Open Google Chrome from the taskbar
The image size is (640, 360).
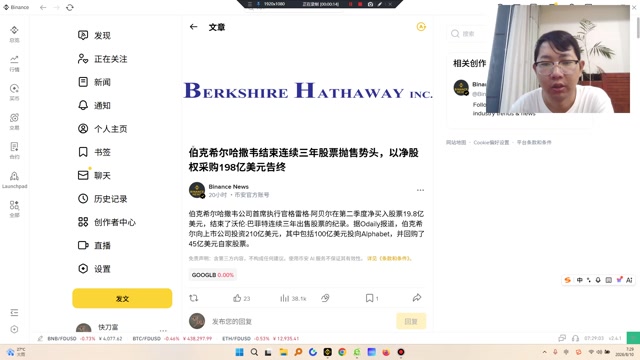pos(342,352)
